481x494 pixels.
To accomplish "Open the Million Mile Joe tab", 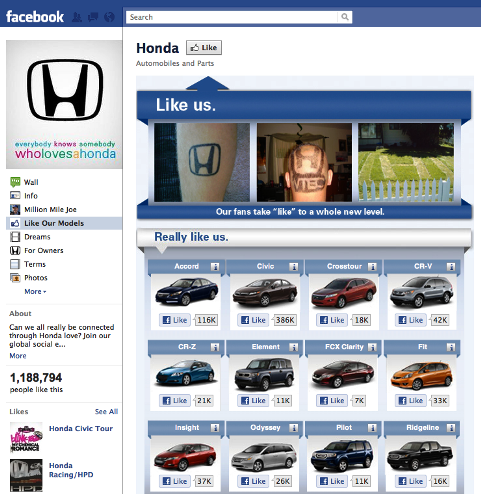I will pos(64,210).
